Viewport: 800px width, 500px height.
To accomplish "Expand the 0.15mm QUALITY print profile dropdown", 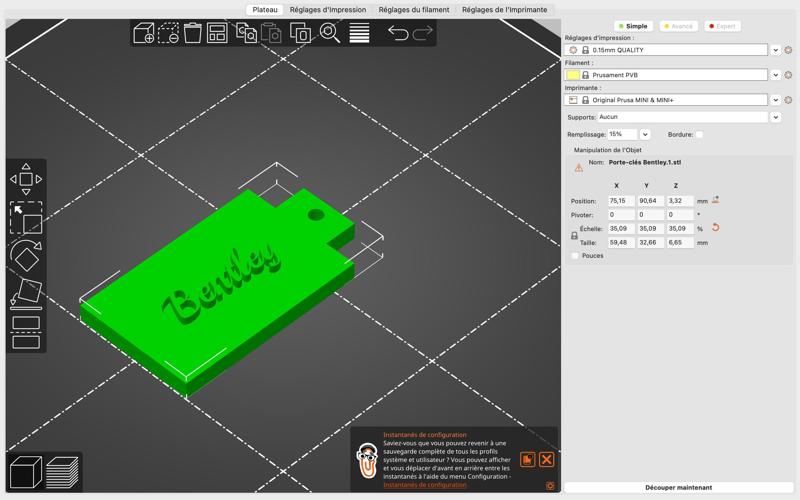I will (776, 50).
